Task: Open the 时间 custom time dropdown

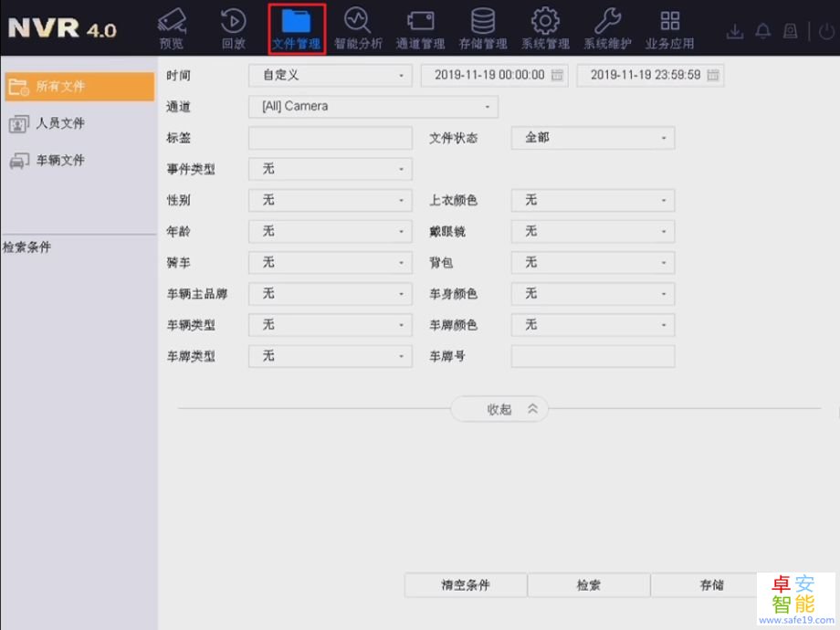Action: pyautogui.click(x=330, y=75)
